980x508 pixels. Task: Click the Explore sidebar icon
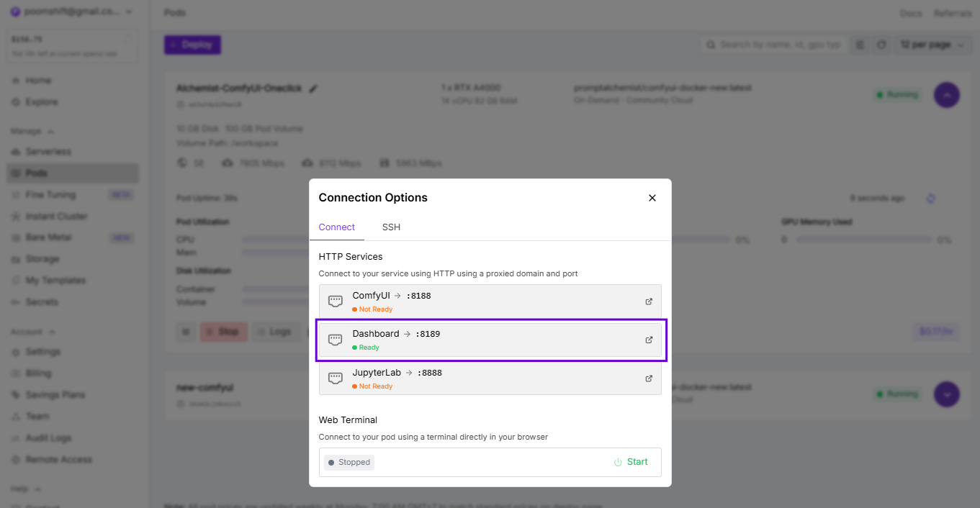[16, 102]
